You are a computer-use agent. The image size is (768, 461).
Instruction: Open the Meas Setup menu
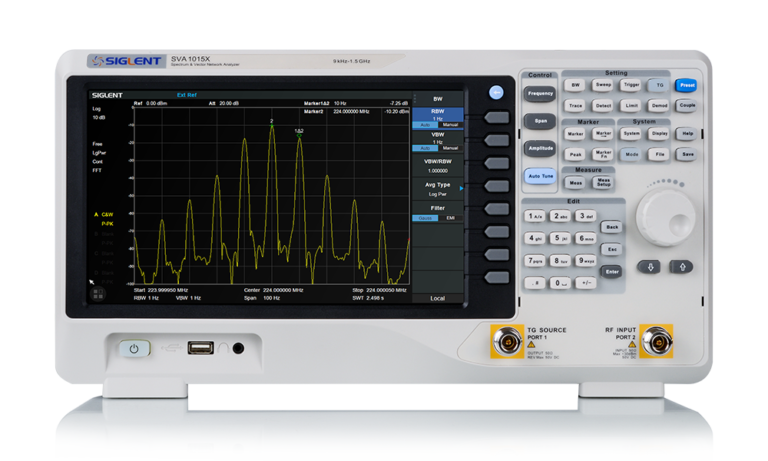pos(604,183)
